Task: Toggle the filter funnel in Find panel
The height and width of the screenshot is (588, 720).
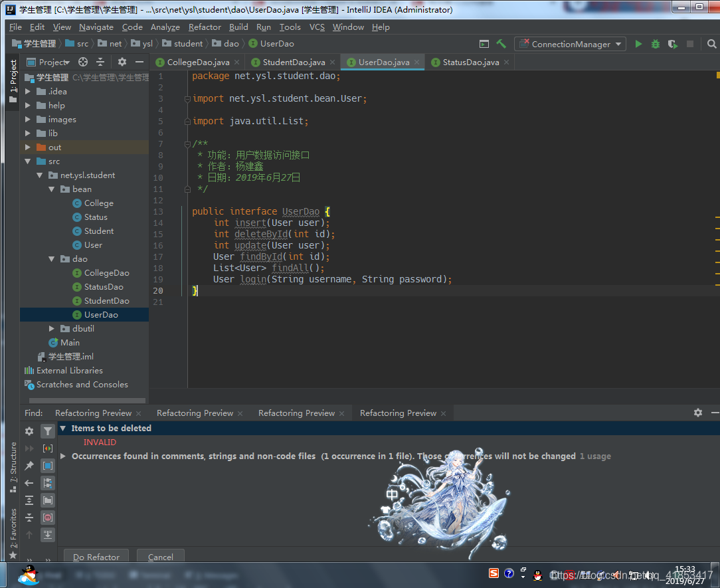Action: click(48, 431)
